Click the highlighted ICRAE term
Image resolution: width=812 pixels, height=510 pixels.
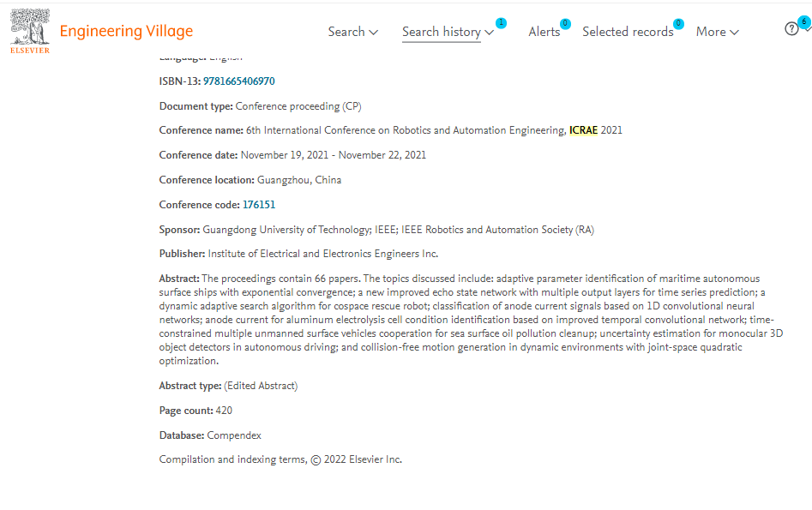[582, 130]
